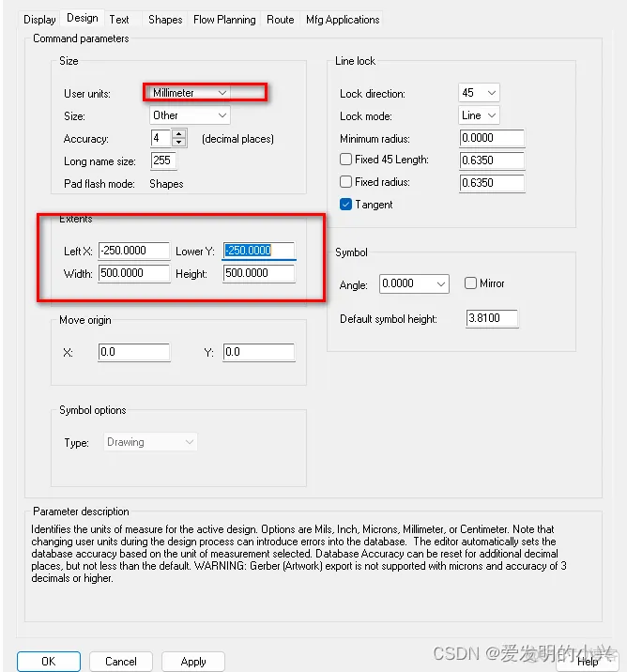Image resolution: width=627 pixels, height=672 pixels.
Task: Toggle the Mirror checkbox
Action: (471, 283)
